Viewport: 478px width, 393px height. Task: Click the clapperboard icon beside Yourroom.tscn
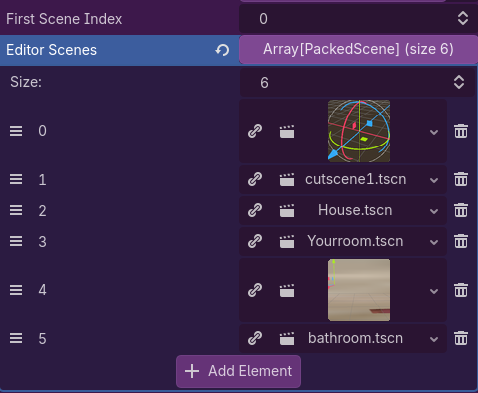(x=287, y=242)
